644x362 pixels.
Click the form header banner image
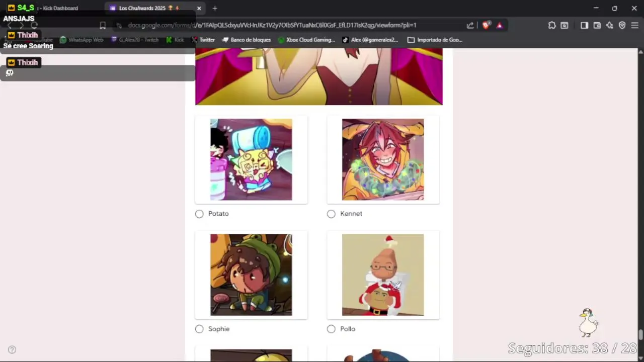coord(319,76)
